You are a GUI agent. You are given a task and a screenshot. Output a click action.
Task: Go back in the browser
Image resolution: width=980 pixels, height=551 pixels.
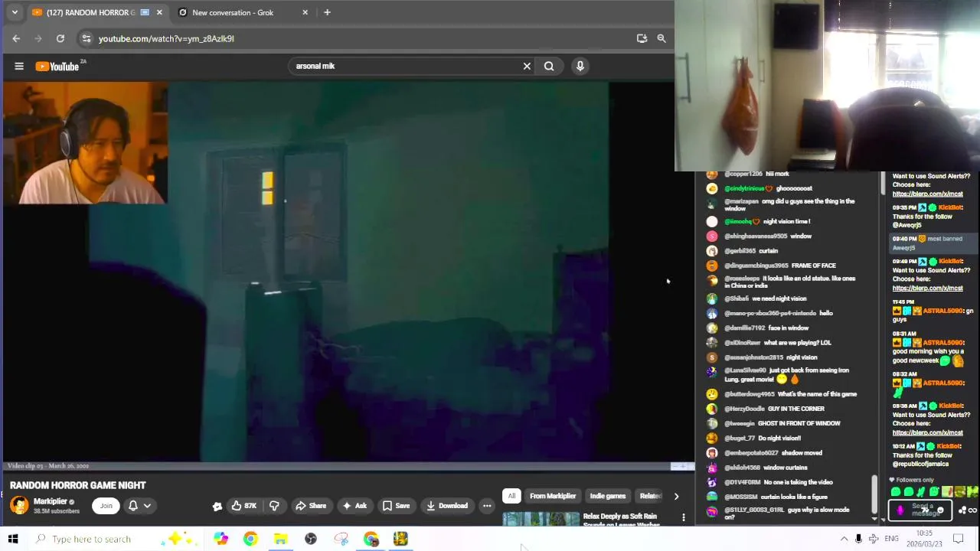pyautogui.click(x=16, y=38)
